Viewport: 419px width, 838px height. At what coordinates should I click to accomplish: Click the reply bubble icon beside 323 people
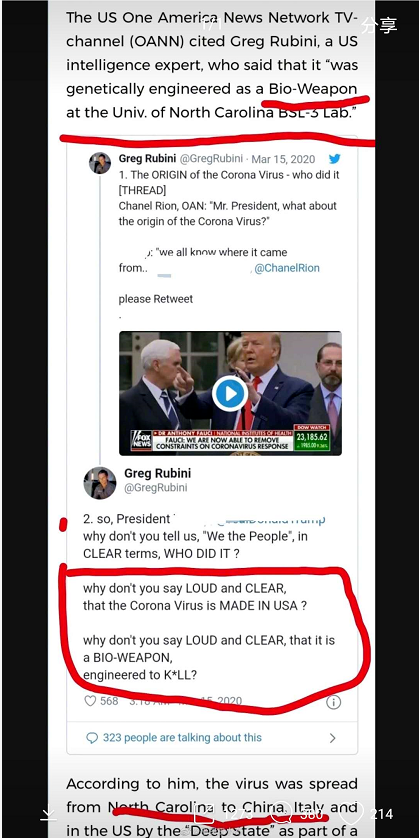tap(92, 738)
